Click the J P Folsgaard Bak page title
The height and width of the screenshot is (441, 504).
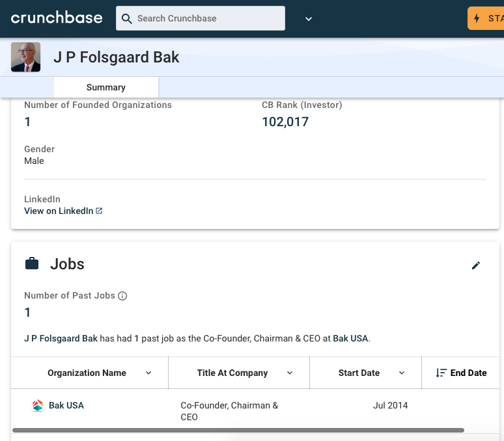(117, 57)
